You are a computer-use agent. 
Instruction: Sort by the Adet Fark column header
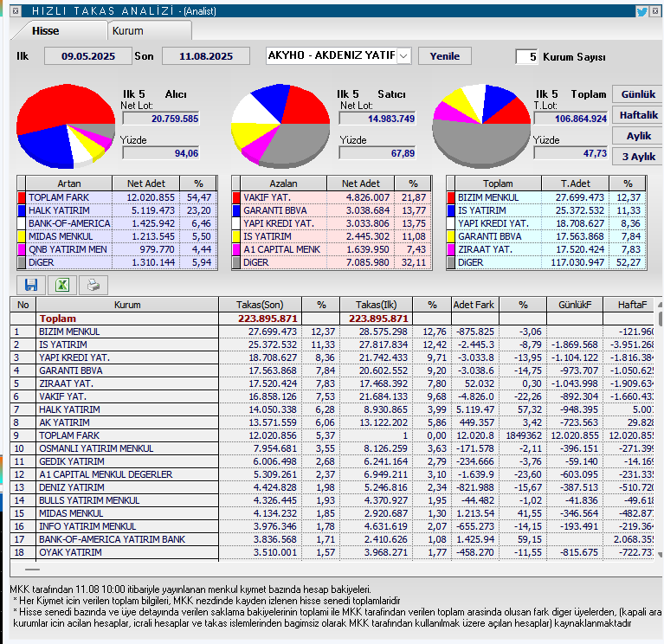pyautogui.click(x=474, y=305)
